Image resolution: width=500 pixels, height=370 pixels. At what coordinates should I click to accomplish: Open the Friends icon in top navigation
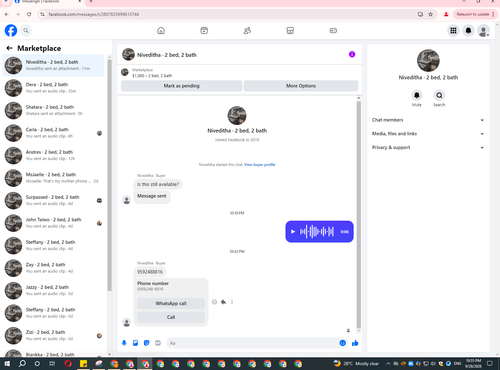tap(247, 31)
